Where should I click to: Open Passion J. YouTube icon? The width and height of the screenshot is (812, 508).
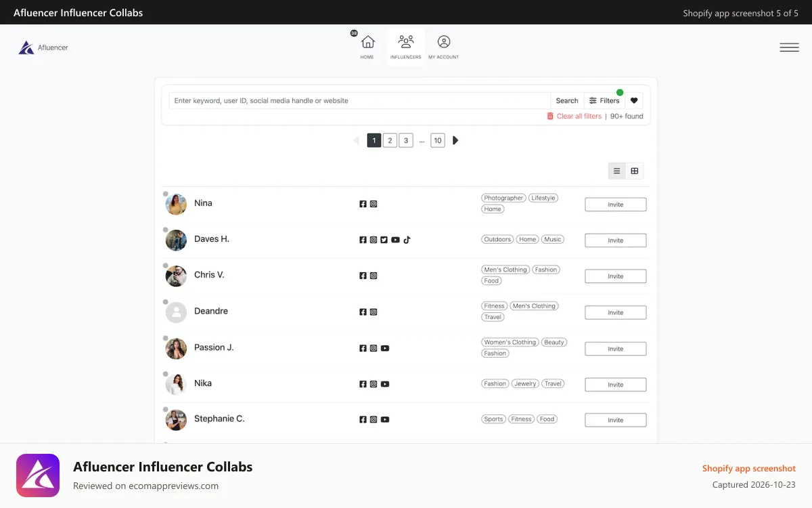pyautogui.click(x=385, y=348)
